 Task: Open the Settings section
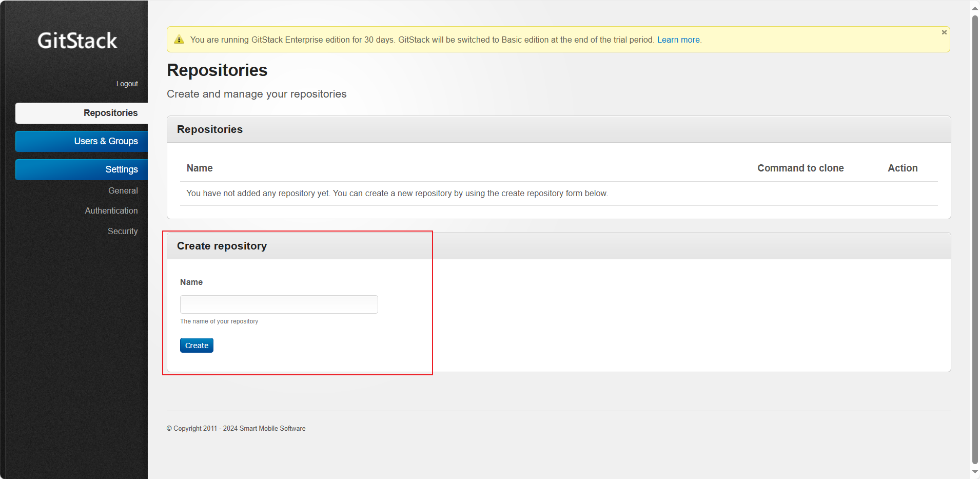(82, 169)
